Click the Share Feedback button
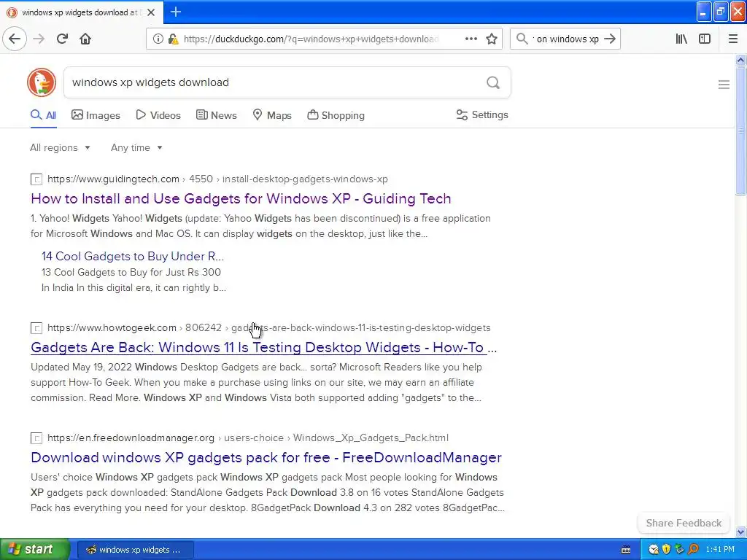 (x=684, y=523)
